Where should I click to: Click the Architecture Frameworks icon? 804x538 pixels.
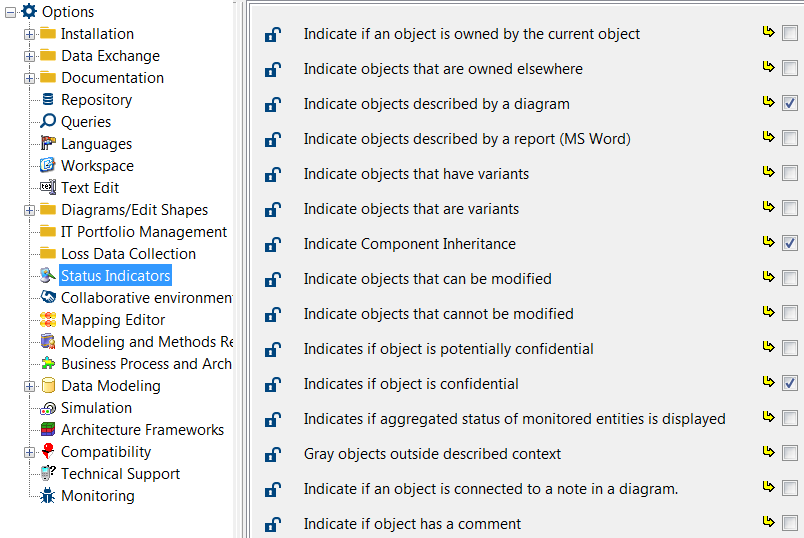point(48,430)
